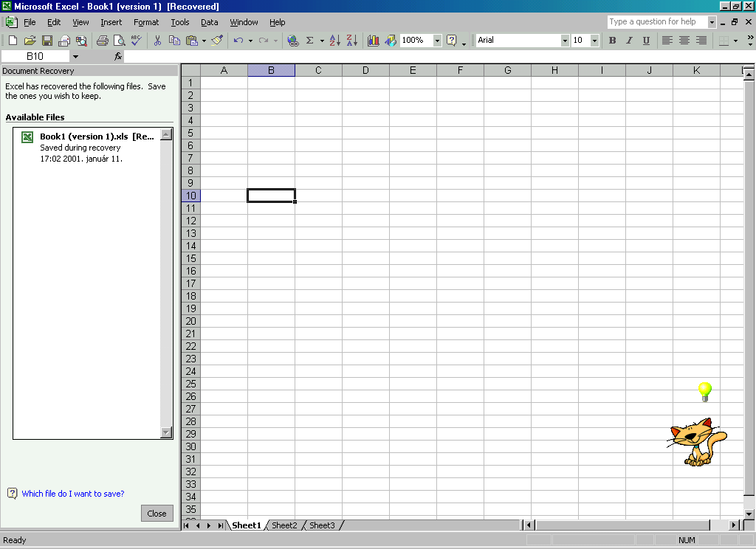
Task: Click recovery file list scroll up arrow
Action: tap(166, 134)
